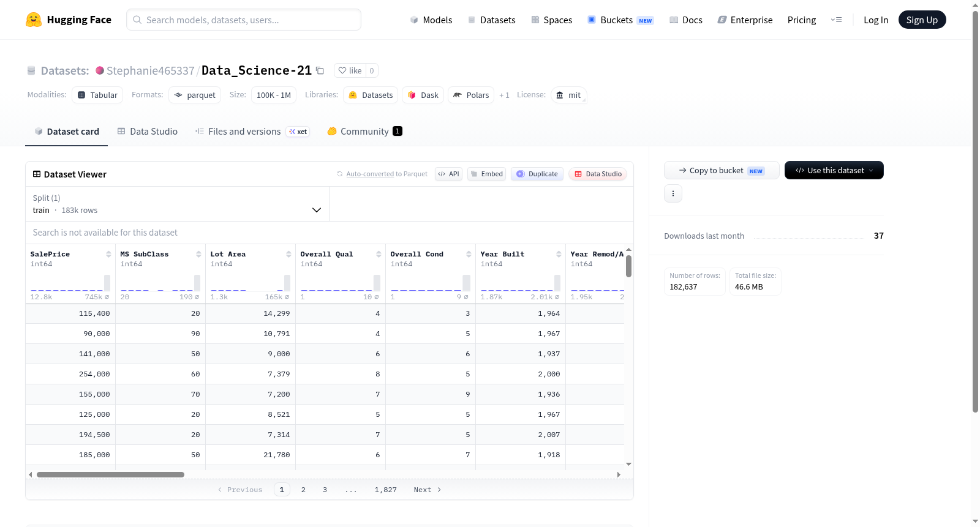Switch to the Dataset card tab
Image resolution: width=980 pixels, height=527 pixels.
coord(66,131)
